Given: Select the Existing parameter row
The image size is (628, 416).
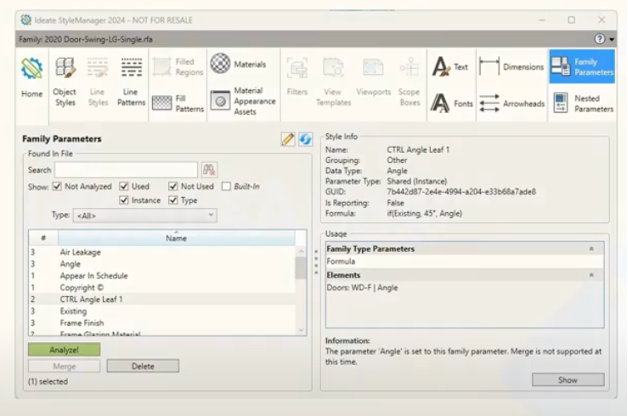Looking at the screenshot, I should click(162, 311).
